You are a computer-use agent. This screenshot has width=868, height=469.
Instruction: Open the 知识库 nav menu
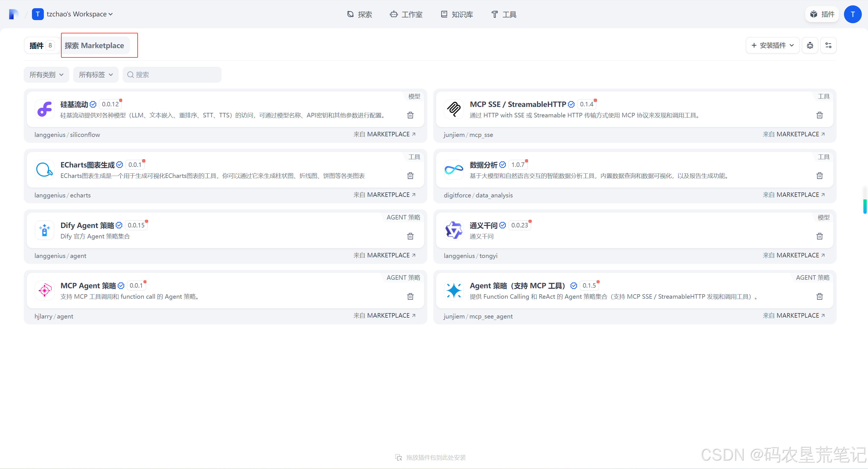tap(457, 14)
